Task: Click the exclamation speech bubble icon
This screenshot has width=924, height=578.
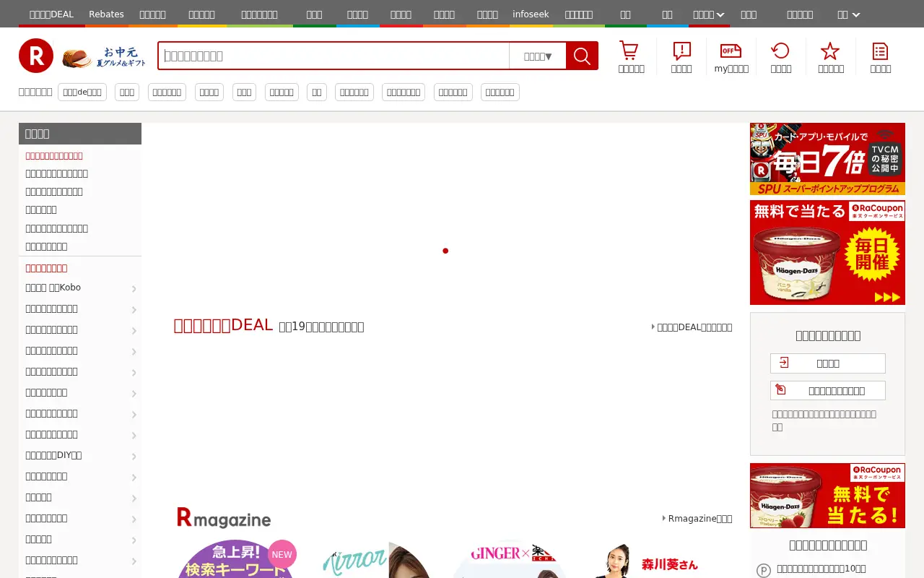Action: [x=681, y=51]
